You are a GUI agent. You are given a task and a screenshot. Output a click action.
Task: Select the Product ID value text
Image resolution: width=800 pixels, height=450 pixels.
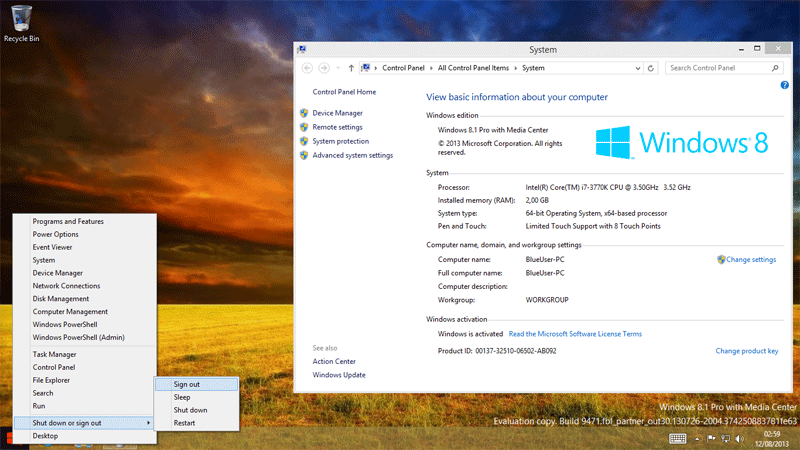click(516, 351)
